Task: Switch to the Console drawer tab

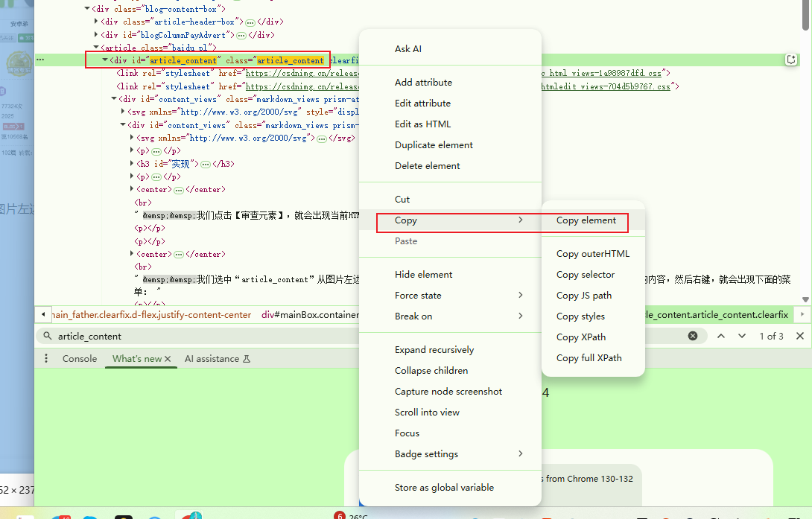Action: pos(80,359)
